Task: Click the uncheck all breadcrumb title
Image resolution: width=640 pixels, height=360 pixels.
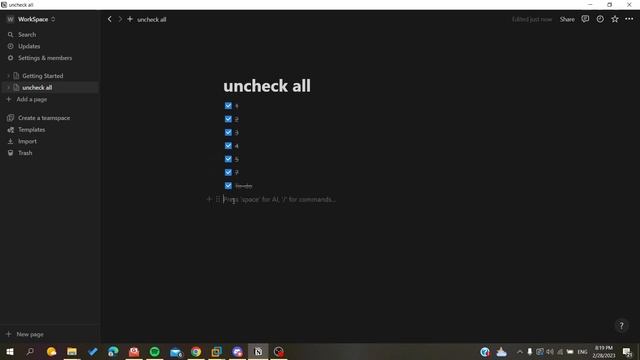Action: point(151,20)
